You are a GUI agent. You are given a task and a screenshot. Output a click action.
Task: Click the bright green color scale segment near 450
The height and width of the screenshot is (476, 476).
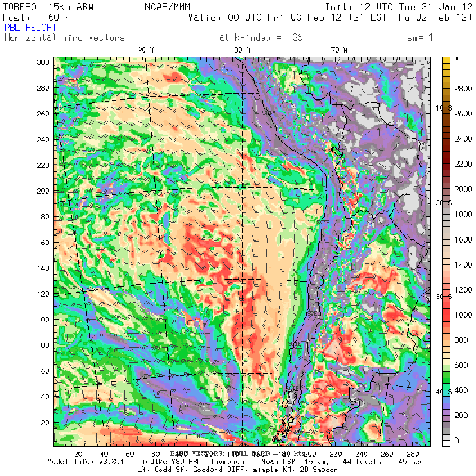[446, 380]
